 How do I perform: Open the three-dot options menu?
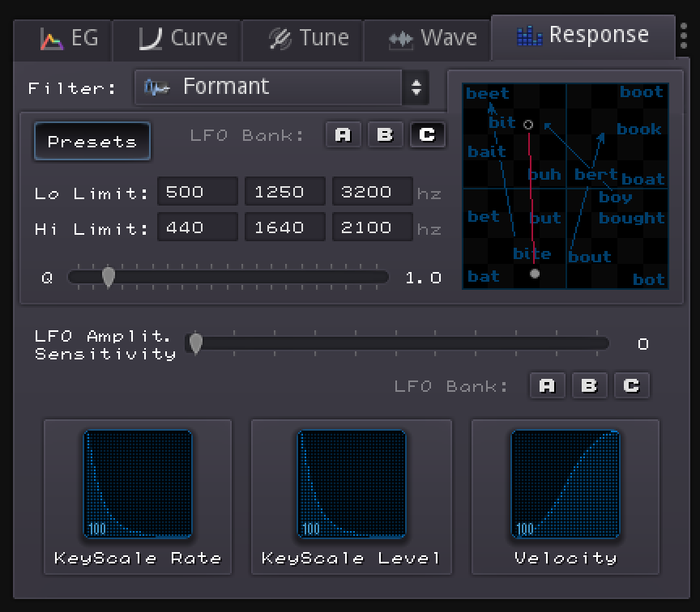[684, 36]
